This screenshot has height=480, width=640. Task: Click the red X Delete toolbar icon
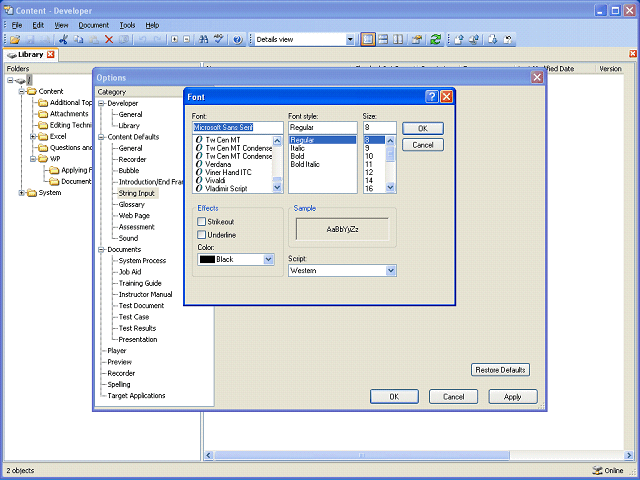[x=109, y=40]
